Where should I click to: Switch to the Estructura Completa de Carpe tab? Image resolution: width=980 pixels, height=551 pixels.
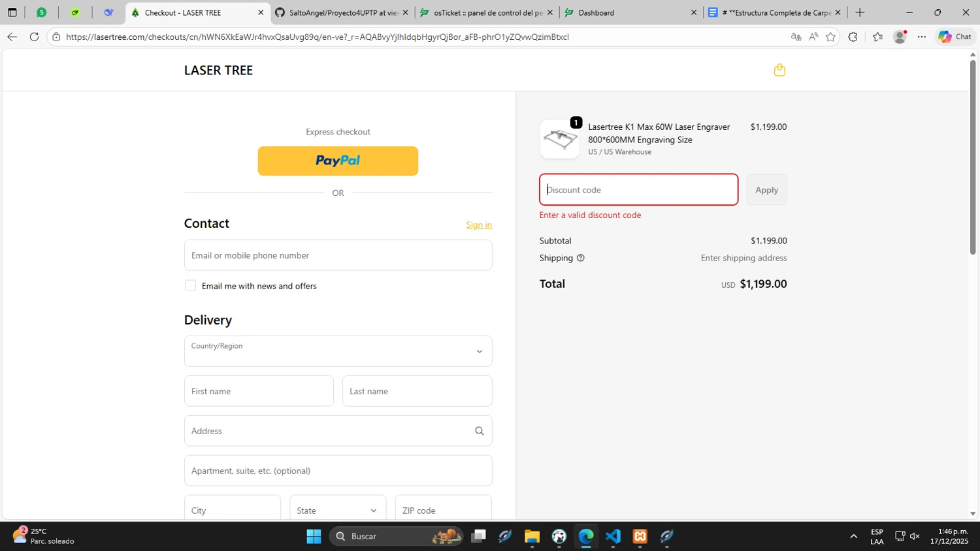point(775,12)
